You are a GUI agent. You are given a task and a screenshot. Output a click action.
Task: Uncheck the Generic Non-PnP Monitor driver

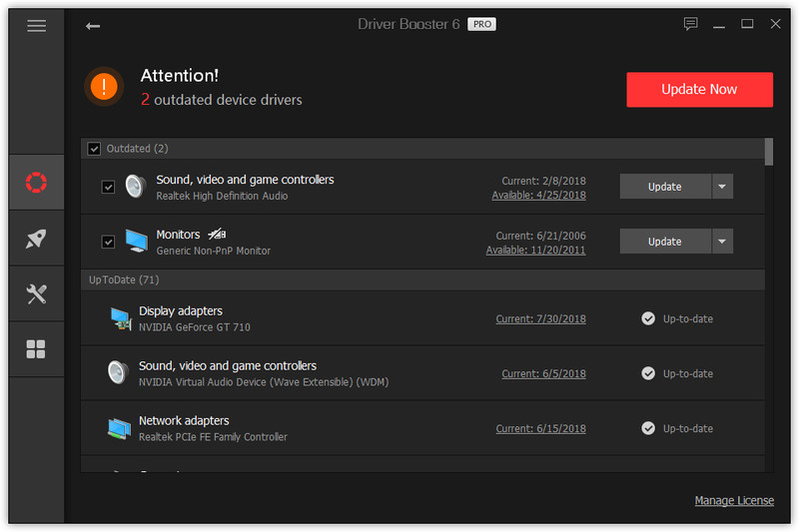(108, 242)
